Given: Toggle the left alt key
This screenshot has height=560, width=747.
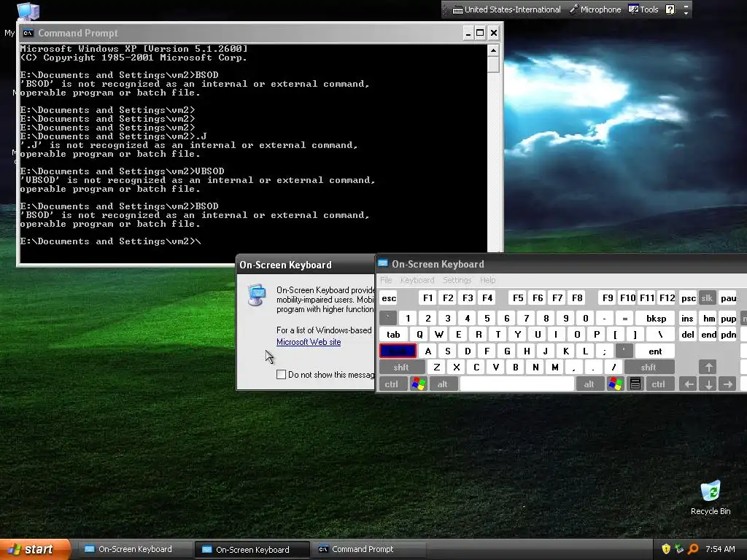Looking at the screenshot, I should 442,384.
